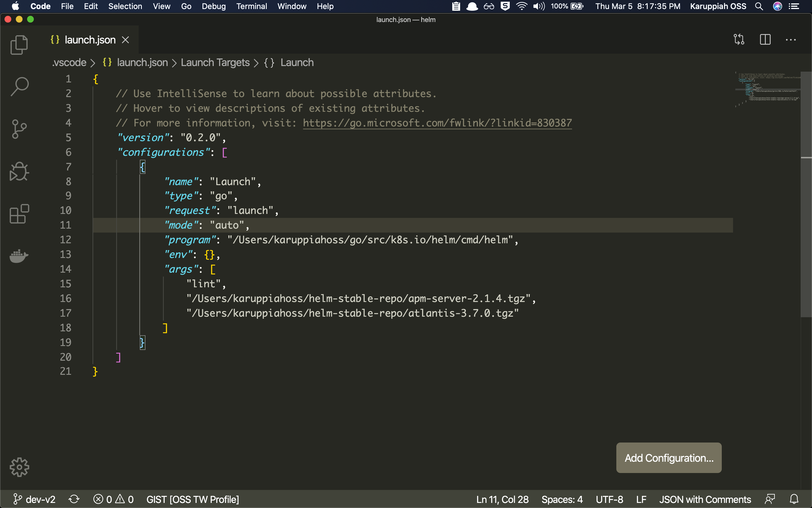This screenshot has width=812, height=508.
Task: Click the Wi-Fi icon in menu bar
Action: (521, 6)
